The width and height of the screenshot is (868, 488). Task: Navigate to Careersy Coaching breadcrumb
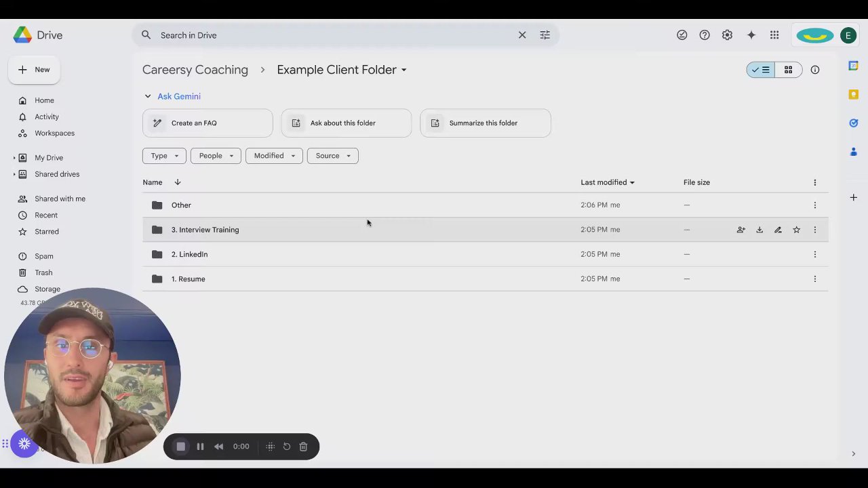[x=195, y=70]
